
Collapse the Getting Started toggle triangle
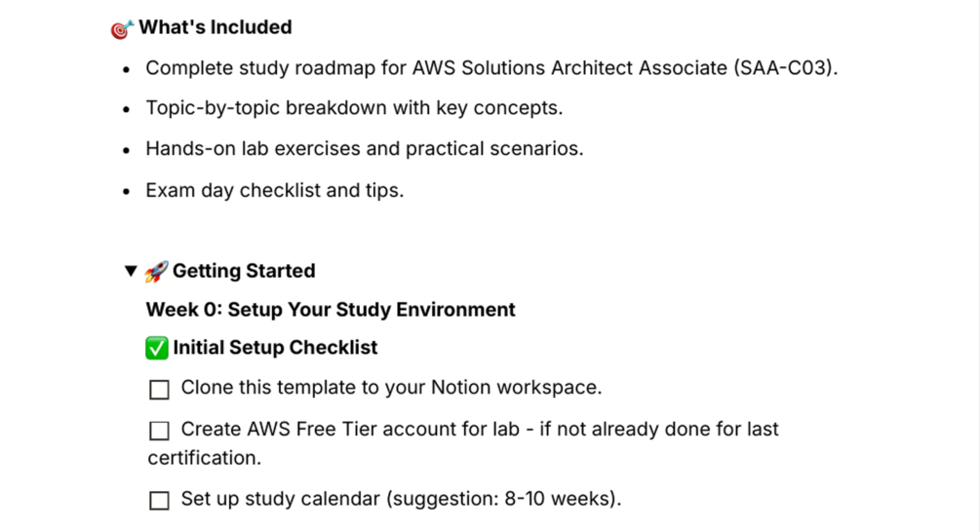coord(131,271)
